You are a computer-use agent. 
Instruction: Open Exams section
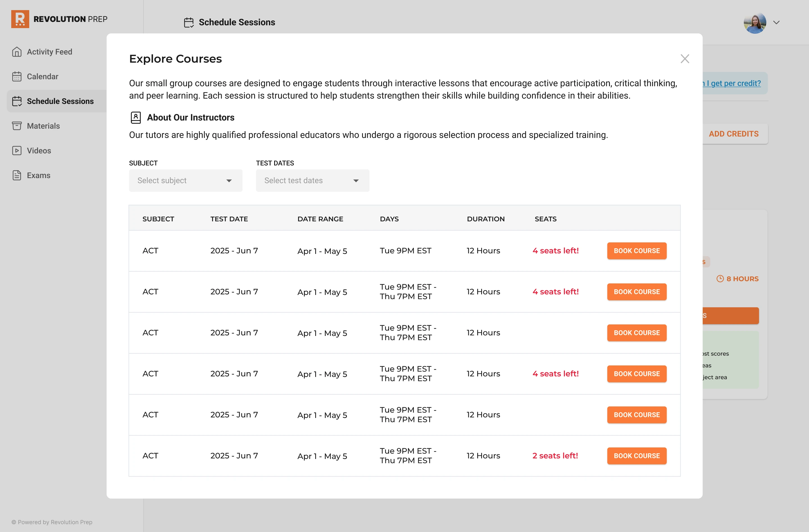[x=38, y=175]
